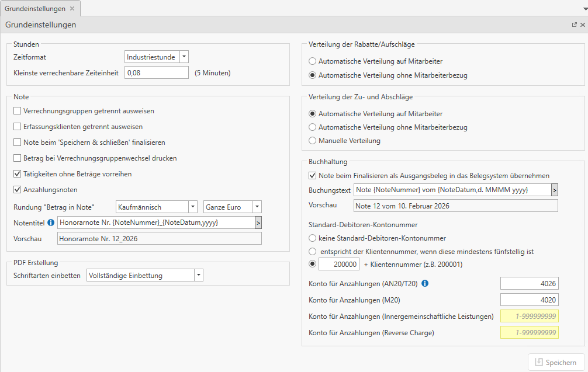
Task: Switch to the Grundeinstellungen tab
Action: pyautogui.click(x=35, y=9)
